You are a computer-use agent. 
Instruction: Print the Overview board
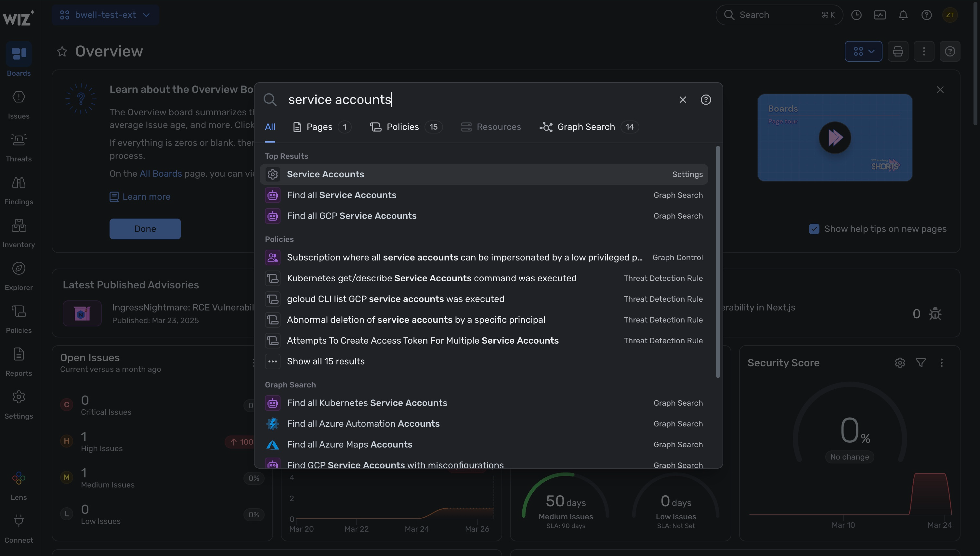[x=898, y=51]
